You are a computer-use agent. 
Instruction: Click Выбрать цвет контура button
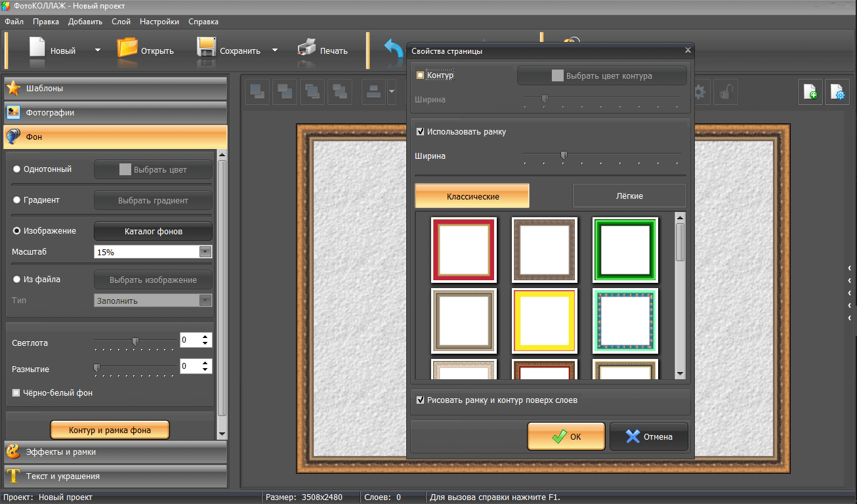pyautogui.click(x=602, y=75)
